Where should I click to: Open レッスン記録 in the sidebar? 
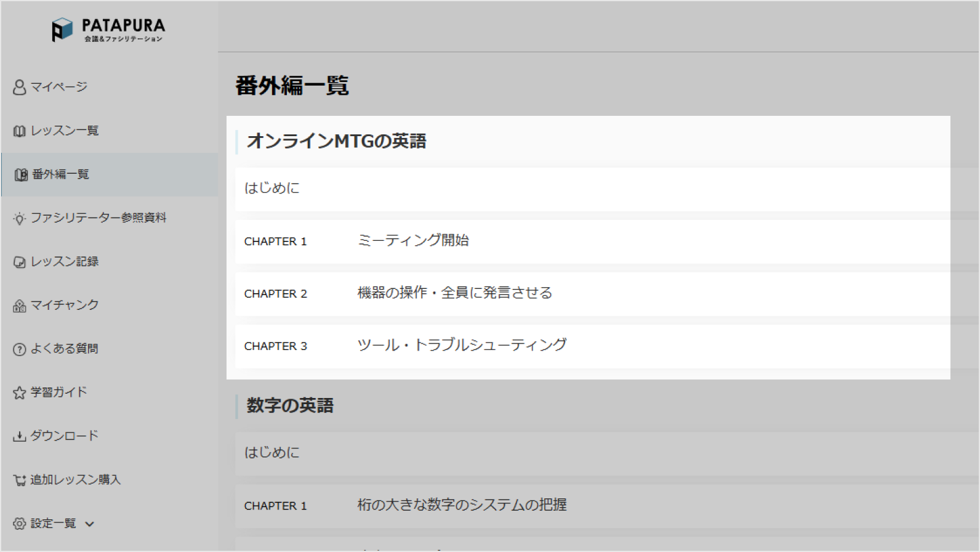[x=65, y=261]
